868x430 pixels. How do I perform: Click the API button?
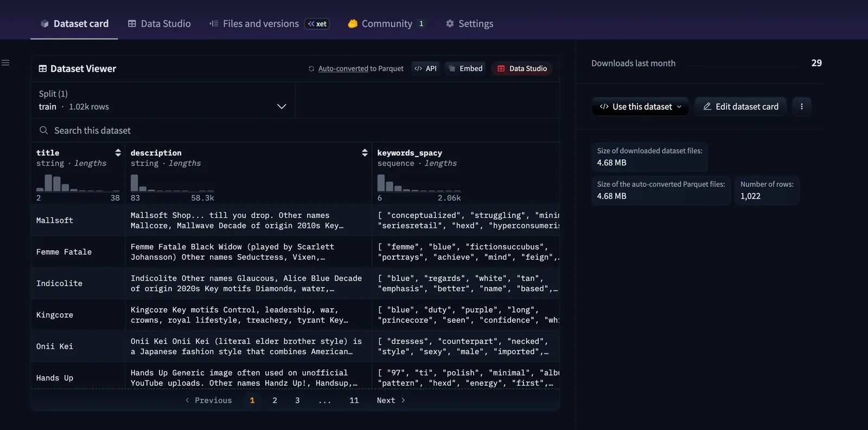coord(425,68)
